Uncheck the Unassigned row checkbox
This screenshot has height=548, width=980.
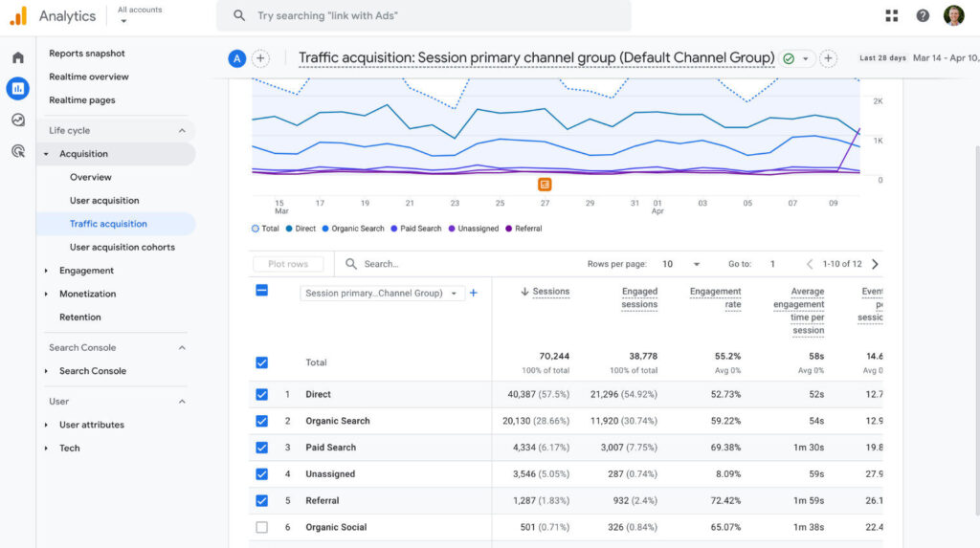[262, 474]
